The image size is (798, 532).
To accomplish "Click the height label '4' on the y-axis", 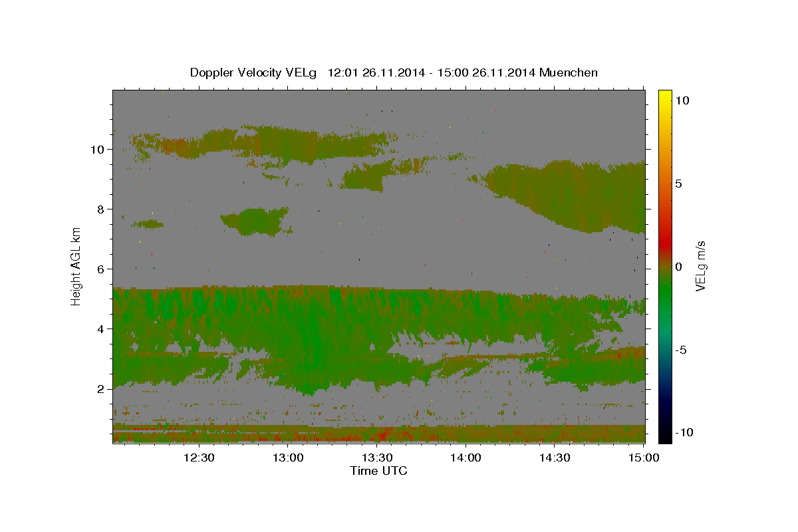I will (x=101, y=329).
